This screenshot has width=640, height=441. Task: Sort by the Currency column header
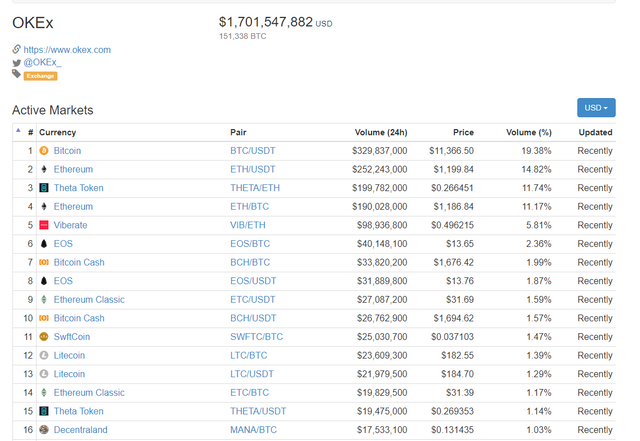pos(58,132)
